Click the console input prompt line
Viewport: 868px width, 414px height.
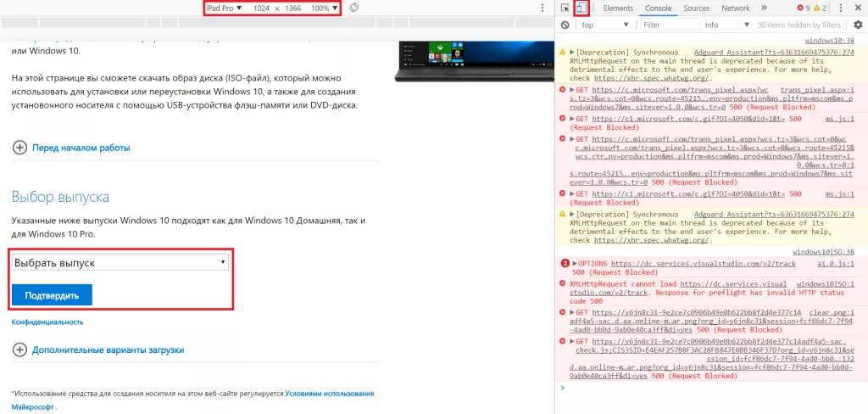pos(711,388)
